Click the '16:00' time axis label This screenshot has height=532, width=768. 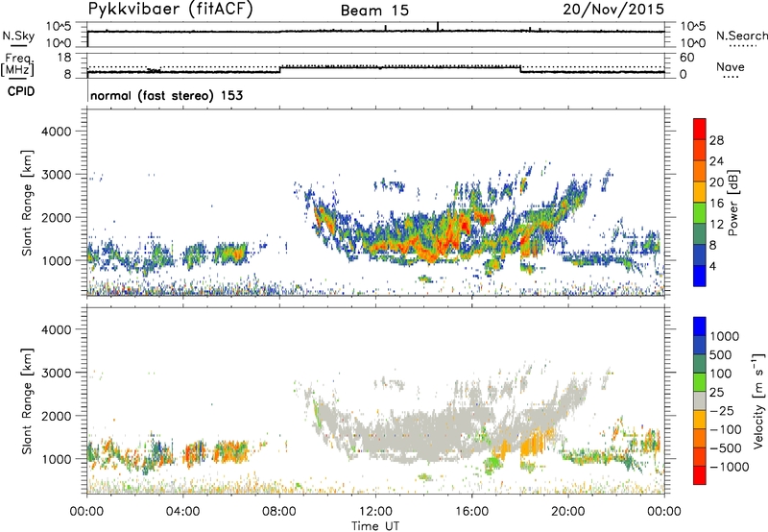(x=471, y=512)
